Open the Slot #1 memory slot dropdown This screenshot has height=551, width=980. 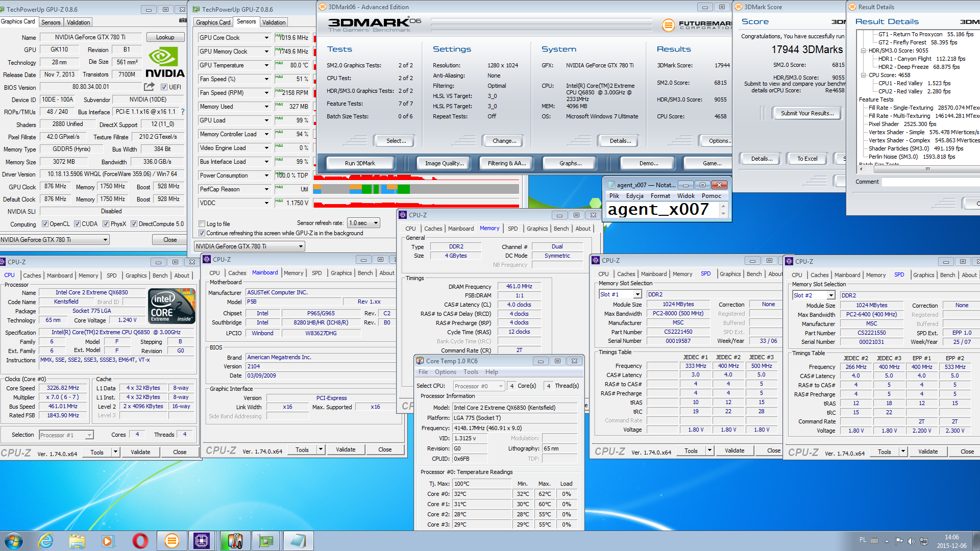click(620, 294)
